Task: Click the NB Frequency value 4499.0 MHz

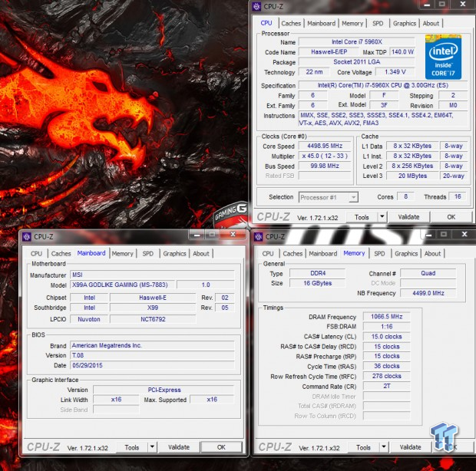Action: [428, 293]
